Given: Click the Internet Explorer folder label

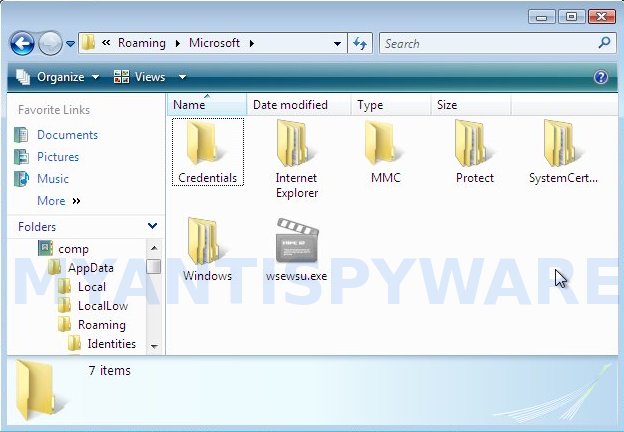Looking at the screenshot, I should click(296, 185).
